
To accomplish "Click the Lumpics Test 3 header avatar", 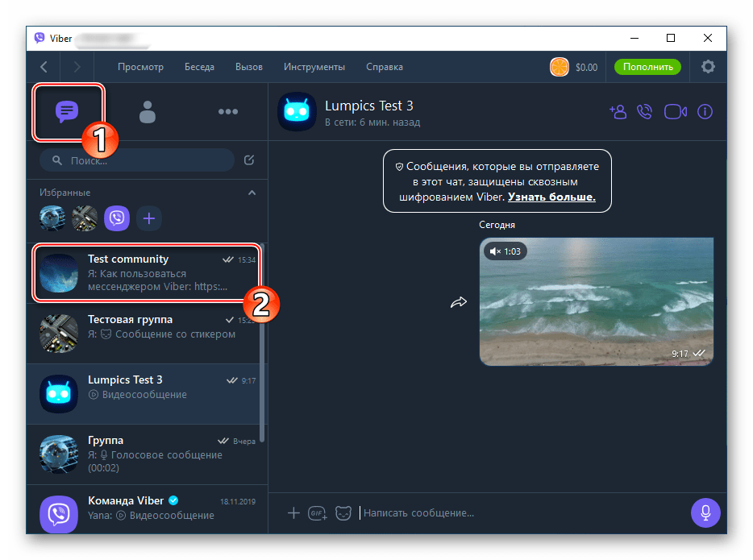I will click(x=297, y=112).
